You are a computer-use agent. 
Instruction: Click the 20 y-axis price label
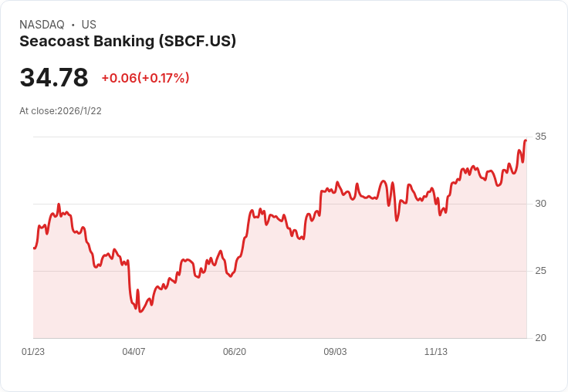(x=540, y=338)
